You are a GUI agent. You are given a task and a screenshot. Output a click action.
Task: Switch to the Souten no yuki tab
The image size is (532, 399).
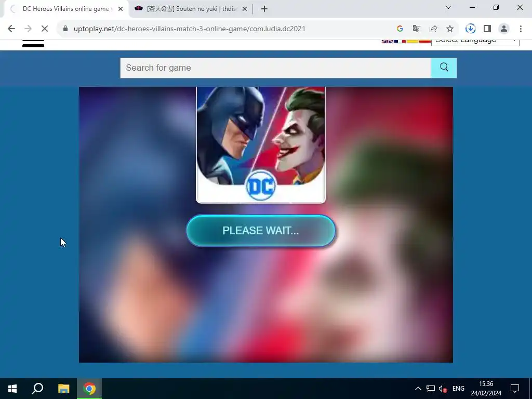(x=191, y=9)
